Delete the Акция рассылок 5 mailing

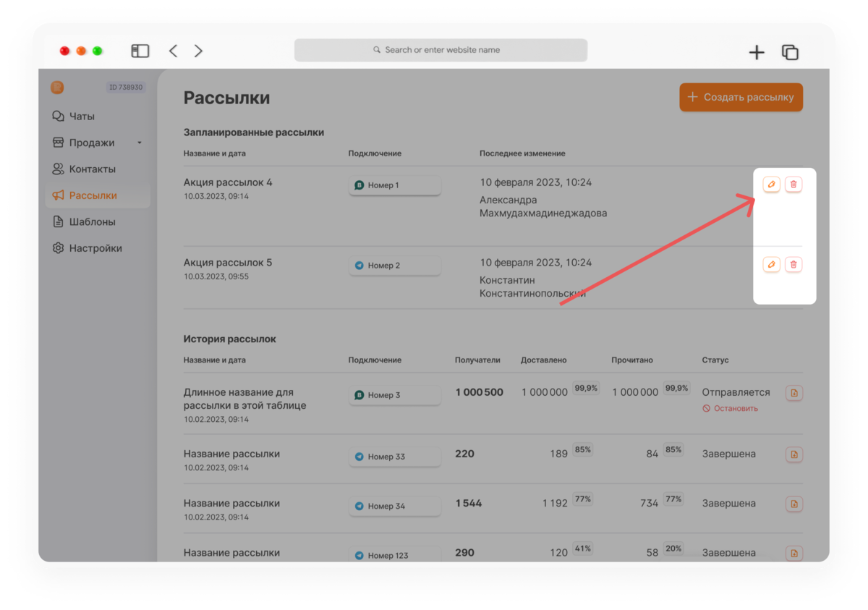[x=793, y=265]
